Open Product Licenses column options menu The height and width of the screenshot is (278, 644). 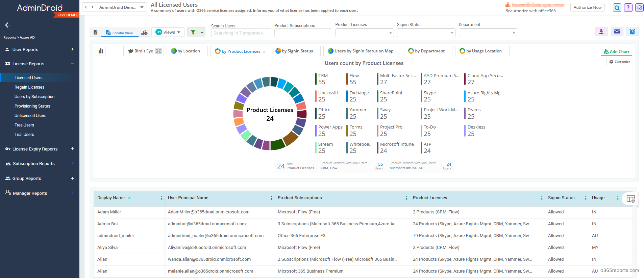click(542, 198)
